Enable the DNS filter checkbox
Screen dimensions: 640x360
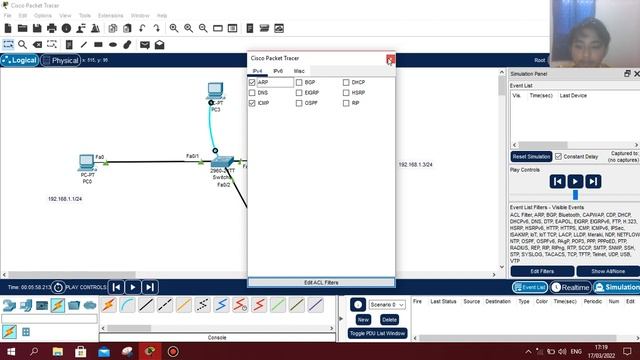click(x=252, y=93)
